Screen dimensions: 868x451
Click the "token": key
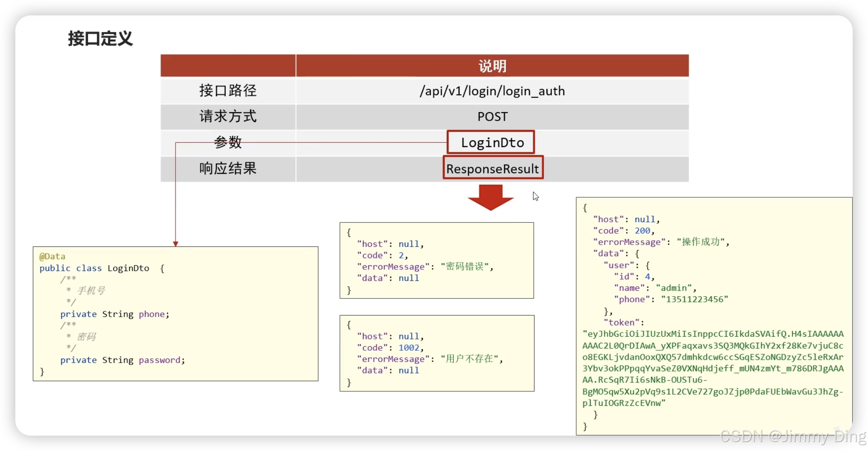pyautogui.click(x=624, y=323)
